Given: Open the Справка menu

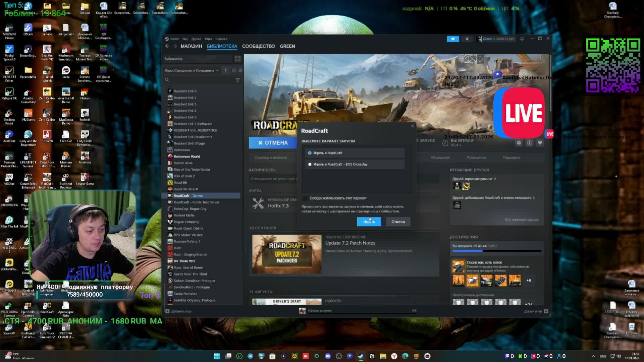Looking at the screenshot, I should [x=221, y=39].
